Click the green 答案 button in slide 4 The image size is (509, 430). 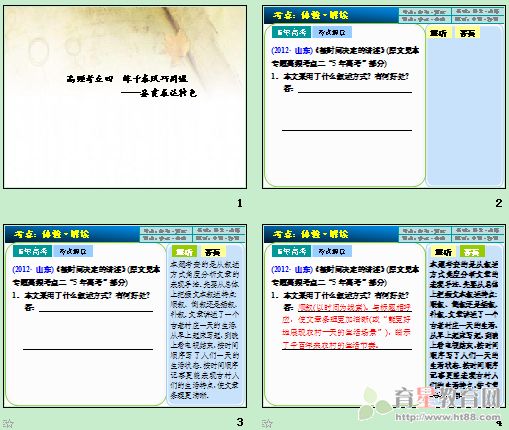[472, 252]
